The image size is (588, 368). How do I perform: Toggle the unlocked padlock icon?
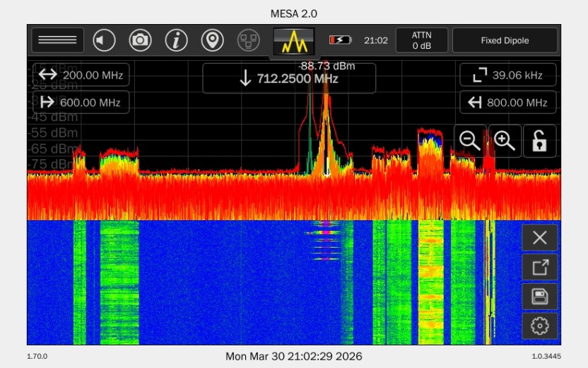coord(539,141)
